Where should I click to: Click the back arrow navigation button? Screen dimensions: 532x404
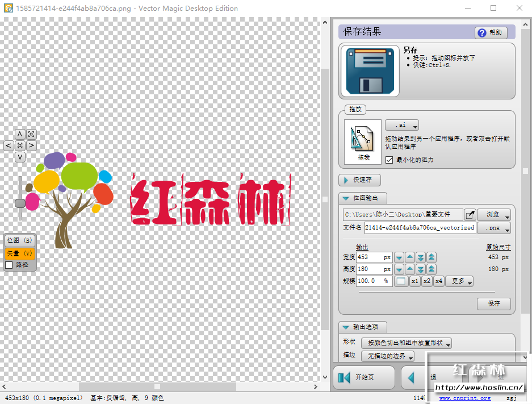[x=412, y=377]
